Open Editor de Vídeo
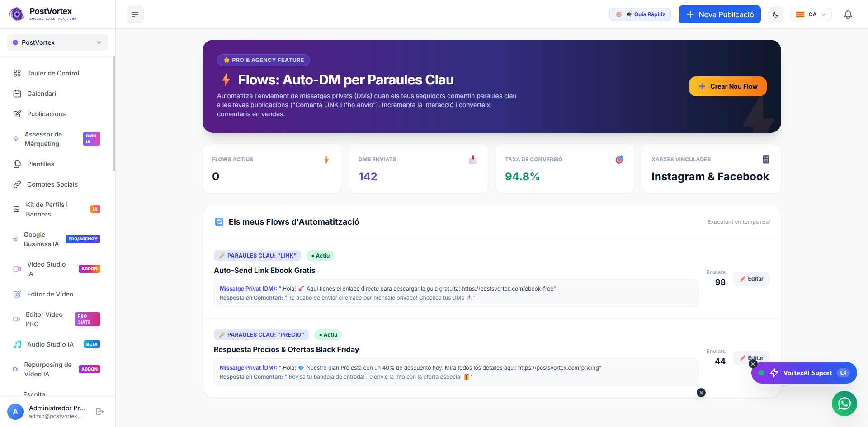The height and width of the screenshot is (427, 868). (x=57, y=294)
